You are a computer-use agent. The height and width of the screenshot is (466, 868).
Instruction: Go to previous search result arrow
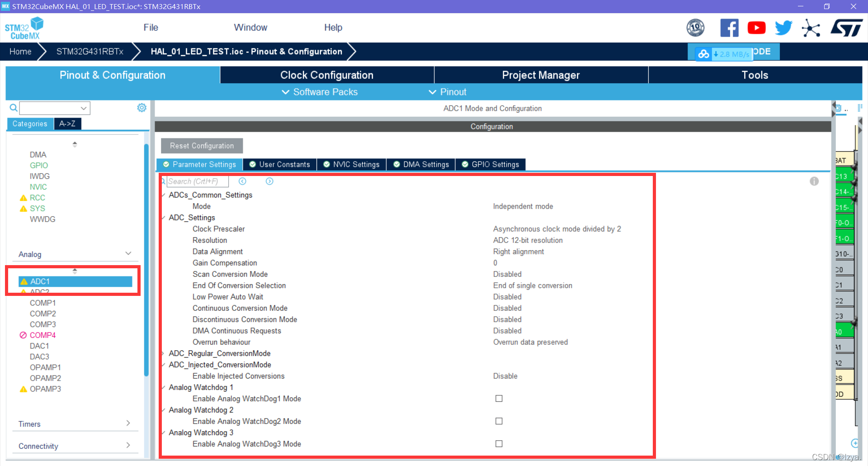point(242,181)
